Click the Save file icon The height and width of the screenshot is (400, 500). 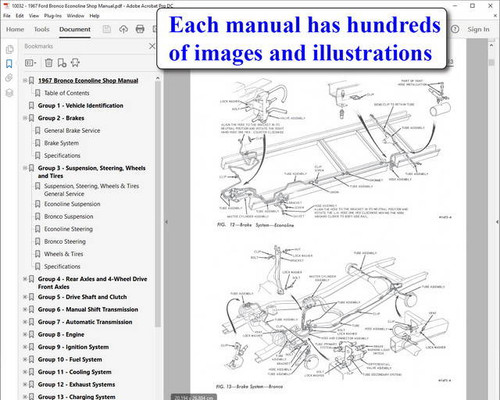point(107,29)
